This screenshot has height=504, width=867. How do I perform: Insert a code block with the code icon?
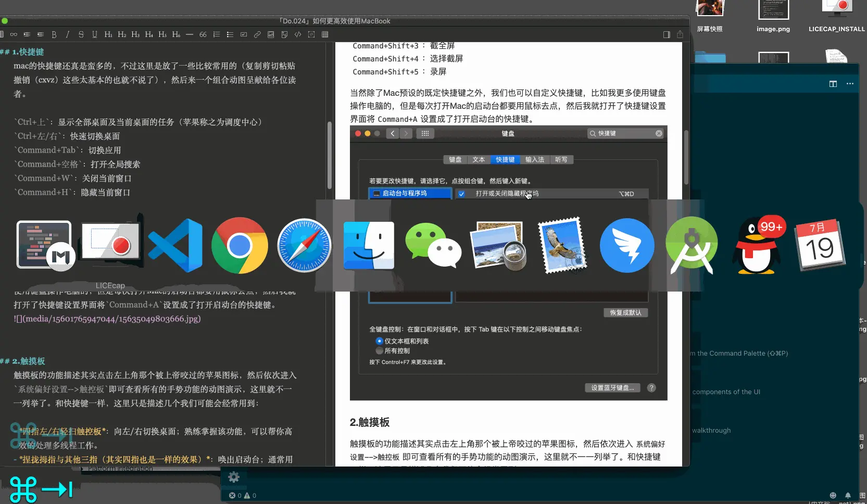point(298,34)
